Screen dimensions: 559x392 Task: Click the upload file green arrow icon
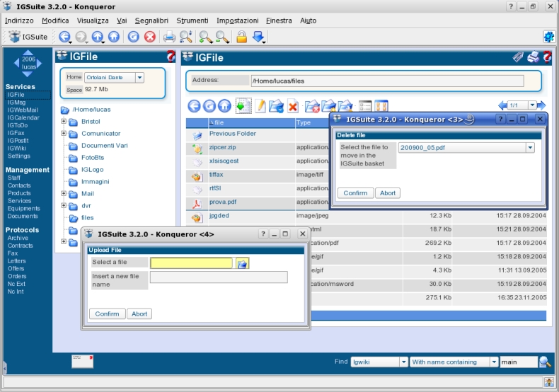click(x=243, y=106)
